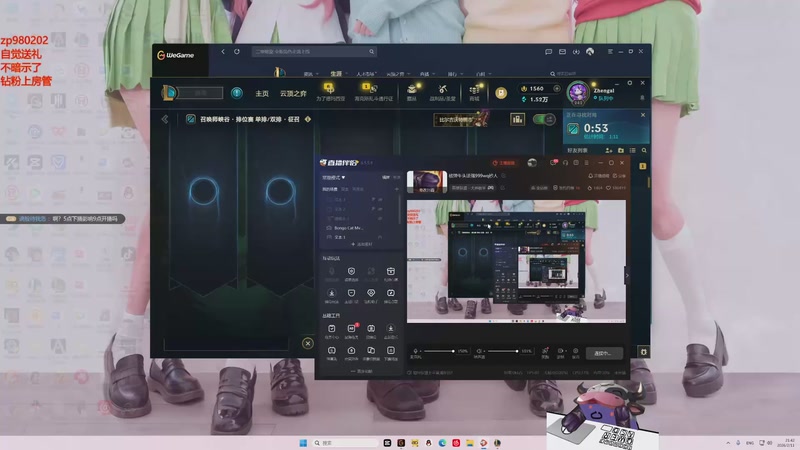Click the 直播中 live status button
This screenshot has width=800, height=450.
tap(604, 353)
